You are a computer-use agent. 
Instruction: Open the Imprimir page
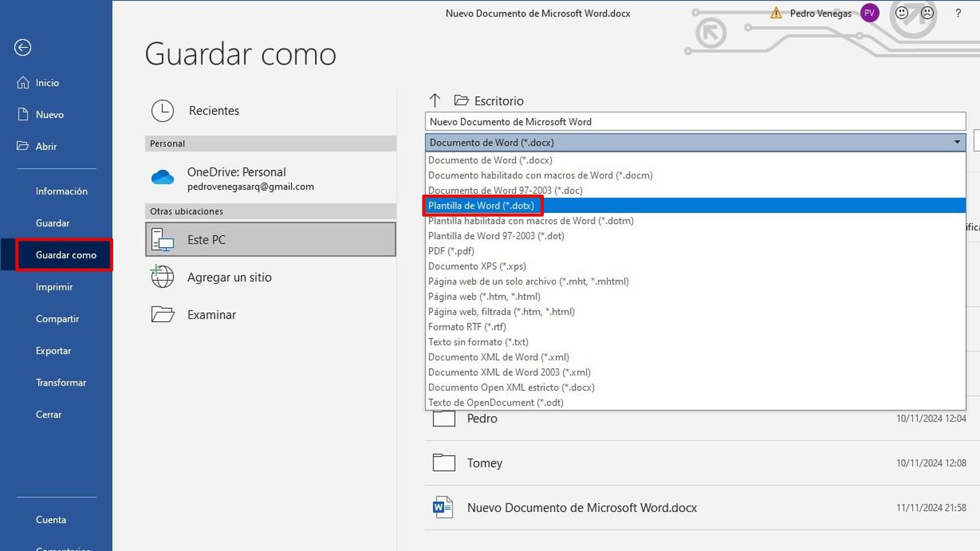pos(54,287)
